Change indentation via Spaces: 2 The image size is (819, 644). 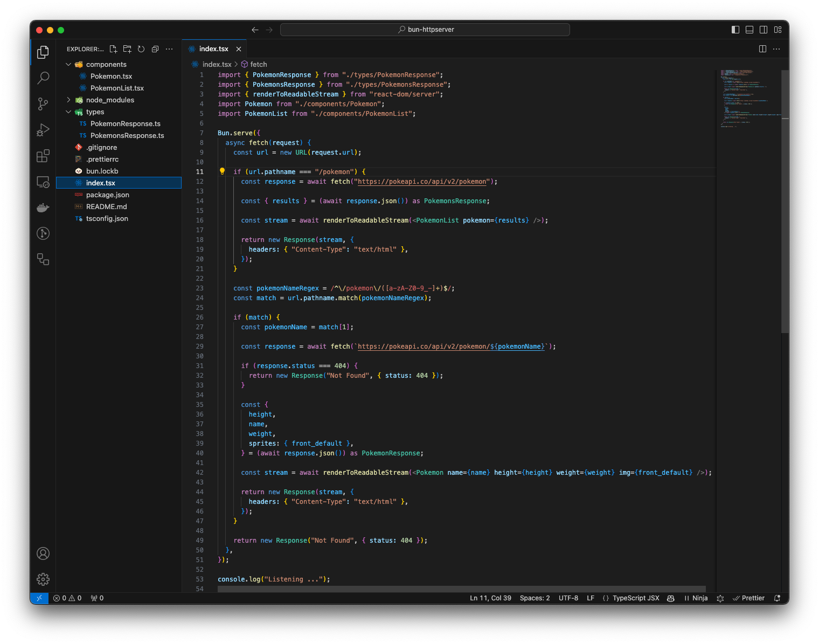(535, 598)
